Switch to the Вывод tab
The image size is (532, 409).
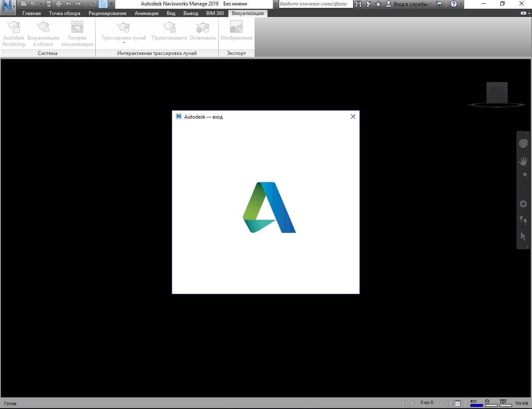tap(191, 13)
